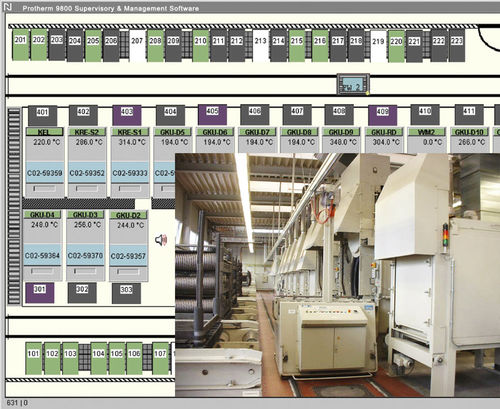Open the GKU-D10 furnace header
The image size is (500, 409).
[469, 132]
